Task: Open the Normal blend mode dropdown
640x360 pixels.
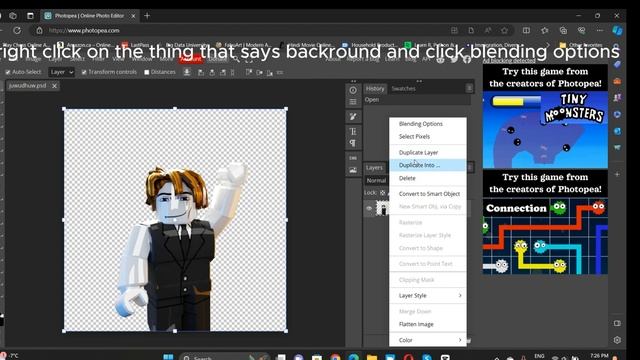Action: click(376, 180)
